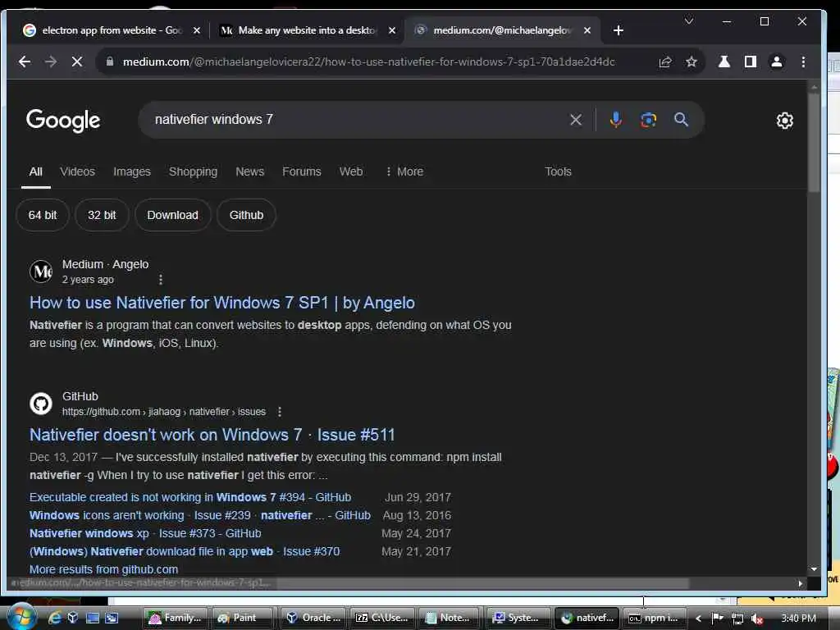840x630 pixels.
Task: Click the Google logo
Action: pos(63,120)
